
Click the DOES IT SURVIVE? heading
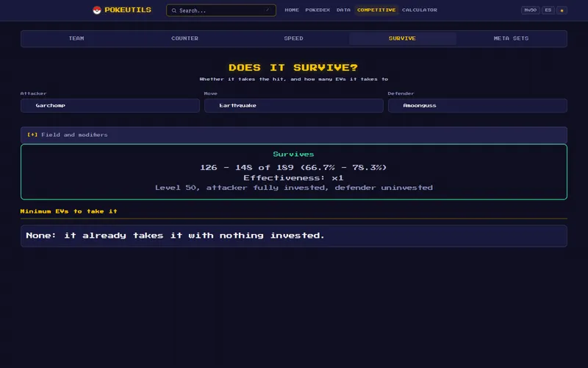(x=293, y=68)
